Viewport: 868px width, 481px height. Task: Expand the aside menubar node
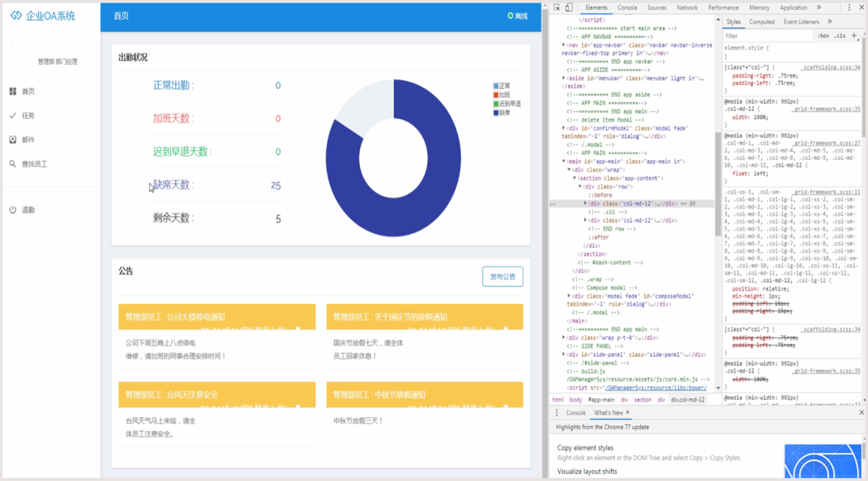[x=564, y=78]
